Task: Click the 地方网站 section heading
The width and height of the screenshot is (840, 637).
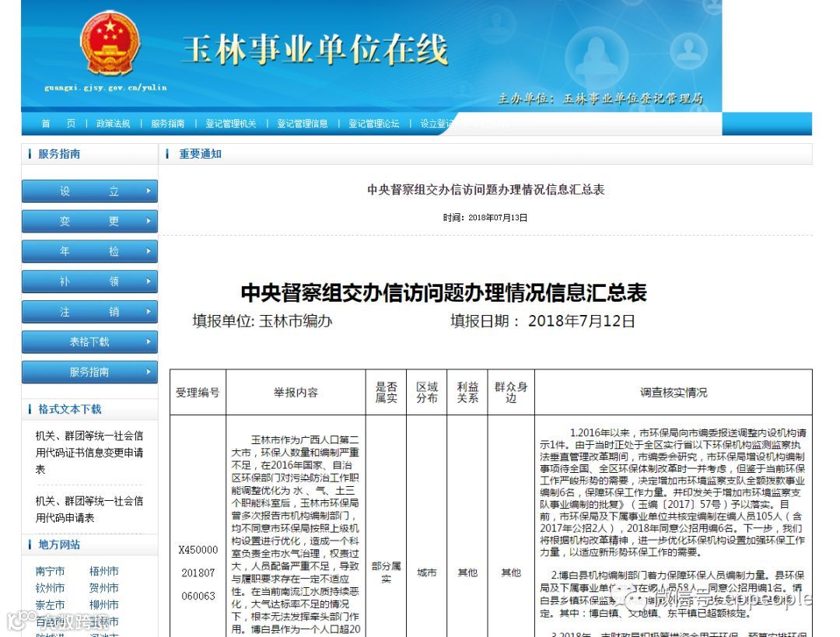Action: [x=59, y=544]
